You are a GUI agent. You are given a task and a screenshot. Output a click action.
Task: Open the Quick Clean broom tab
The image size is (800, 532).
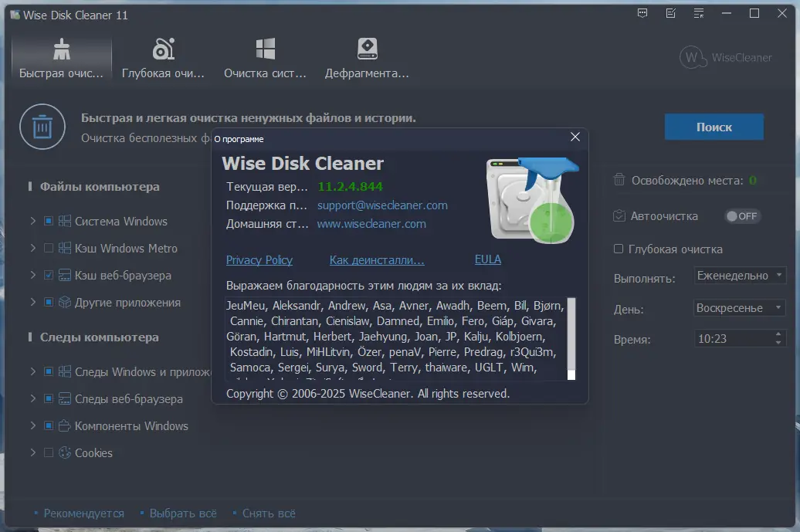coord(61,58)
